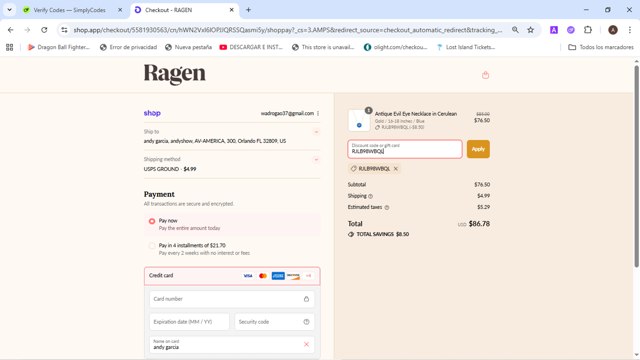Click the zoom magnifier icon in address bar
This screenshot has width=640, height=360.
click(x=515, y=30)
